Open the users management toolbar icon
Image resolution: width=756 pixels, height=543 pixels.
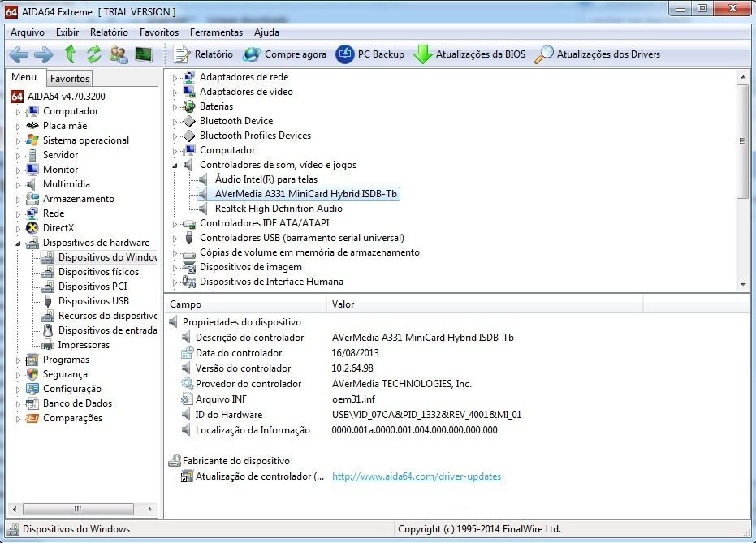(119, 54)
